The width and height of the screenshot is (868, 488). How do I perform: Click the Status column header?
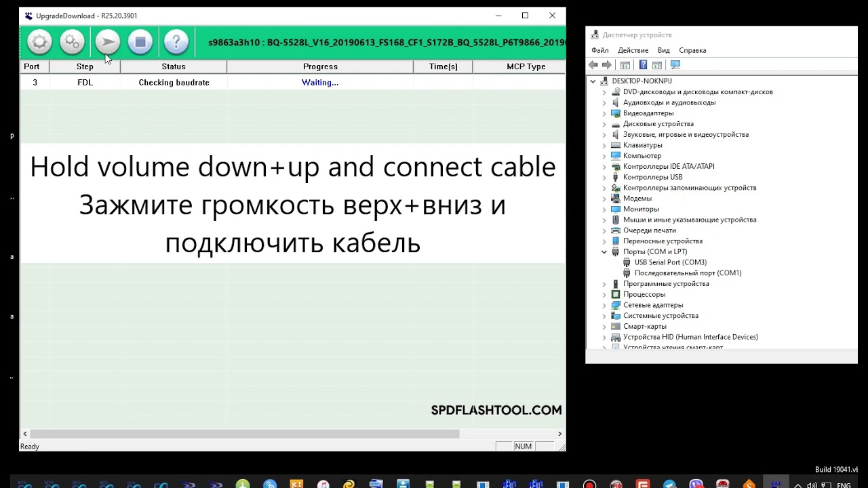174,66
